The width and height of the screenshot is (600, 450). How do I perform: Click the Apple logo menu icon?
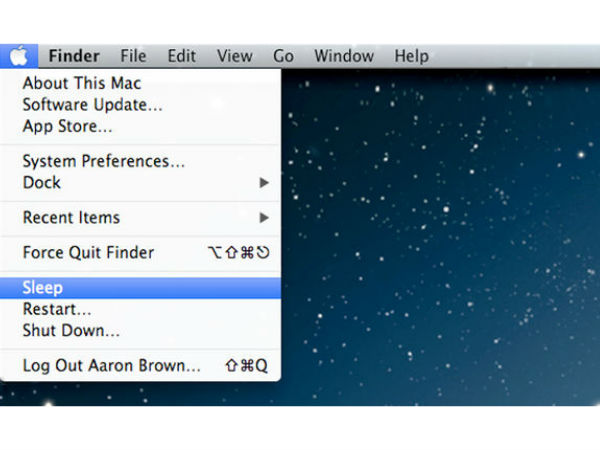pos(19,56)
